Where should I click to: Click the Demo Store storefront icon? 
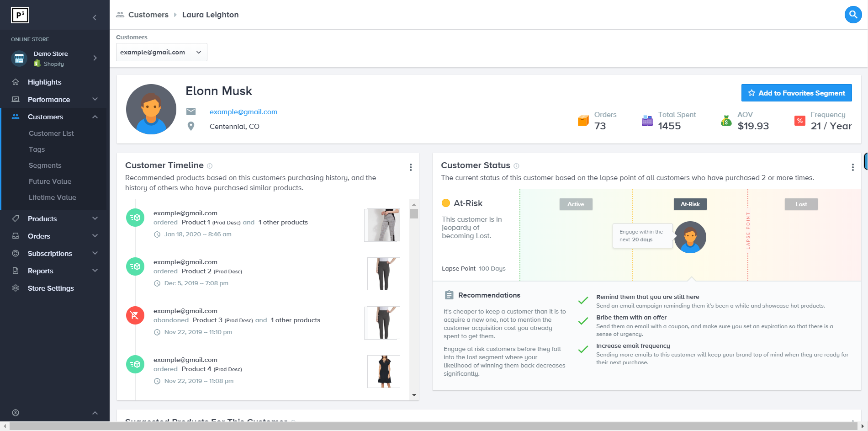coord(18,58)
